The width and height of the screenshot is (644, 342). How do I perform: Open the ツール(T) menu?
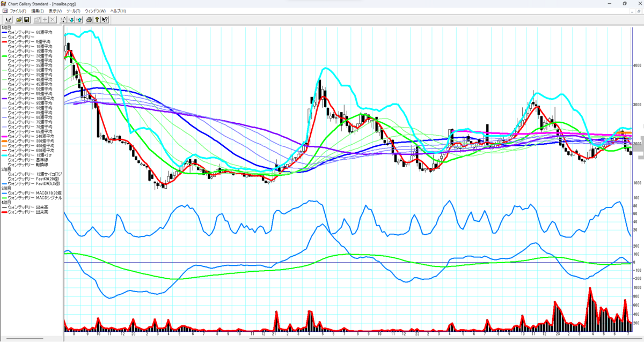74,11
